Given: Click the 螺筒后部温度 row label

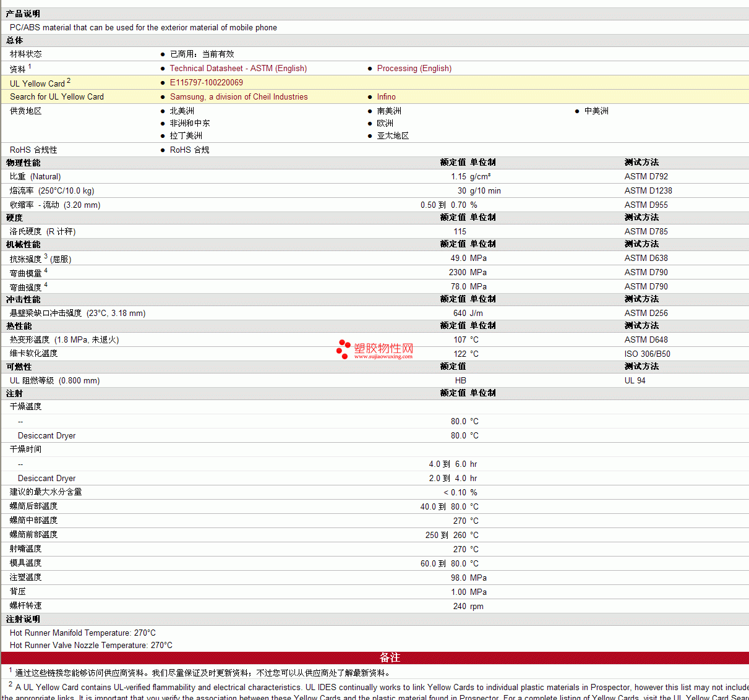Looking at the screenshot, I should coord(33,506).
